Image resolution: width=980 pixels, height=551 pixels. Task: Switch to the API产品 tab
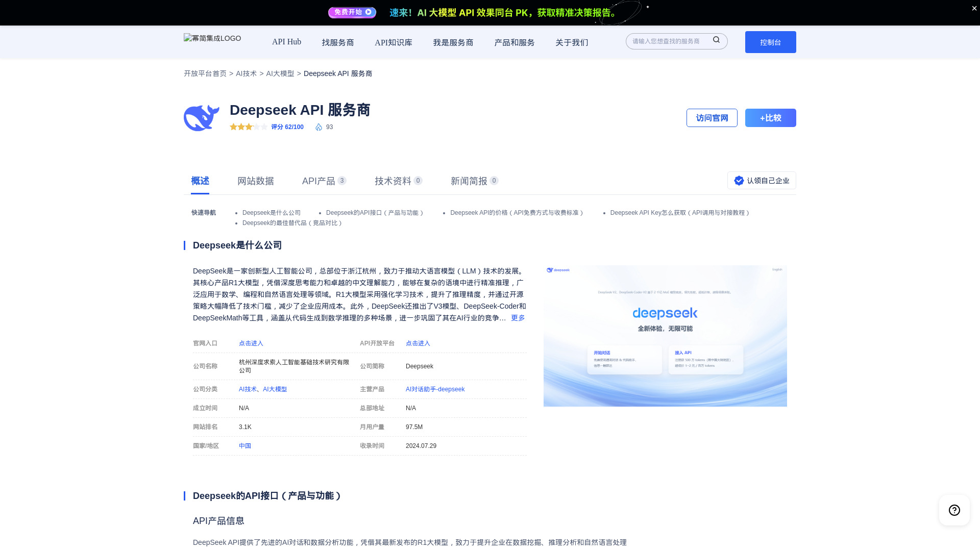click(324, 181)
